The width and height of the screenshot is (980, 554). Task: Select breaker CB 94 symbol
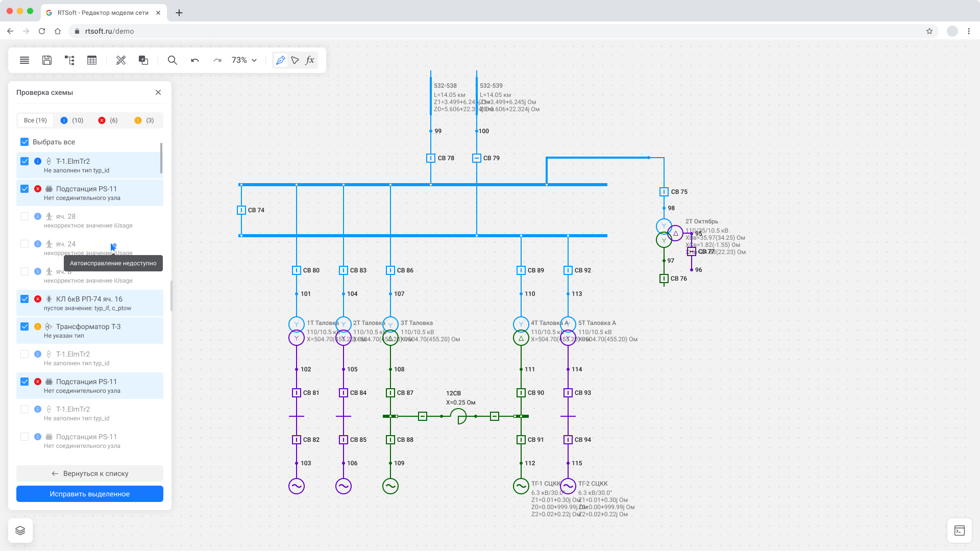tap(568, 440)
